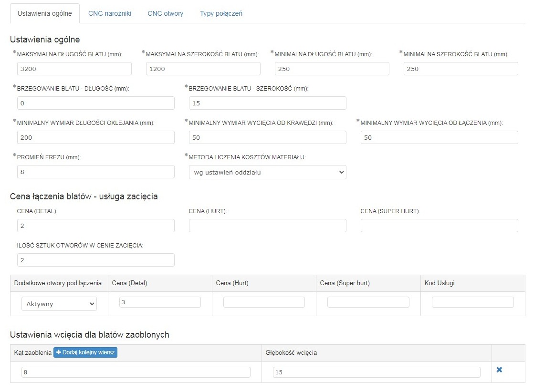Switch to the 'CNC narożniki' tab
534x392 pixels.
click(110, 13)
